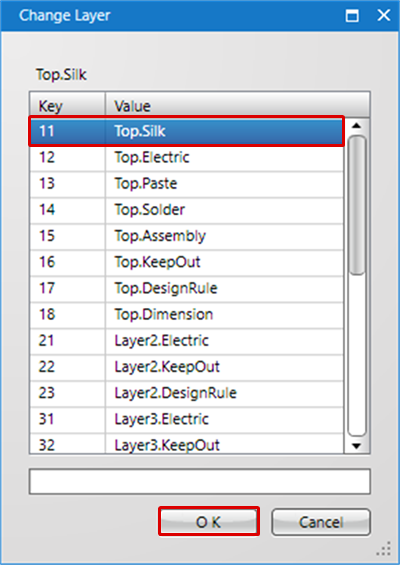Sort by the Key column header
400x565 pixels.
tap(67, 106)
